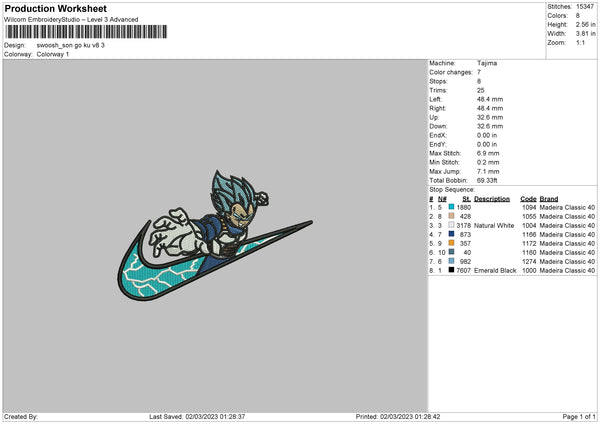
Task: Click the cyan color swatch code 1094
Action: click(451, 207)
